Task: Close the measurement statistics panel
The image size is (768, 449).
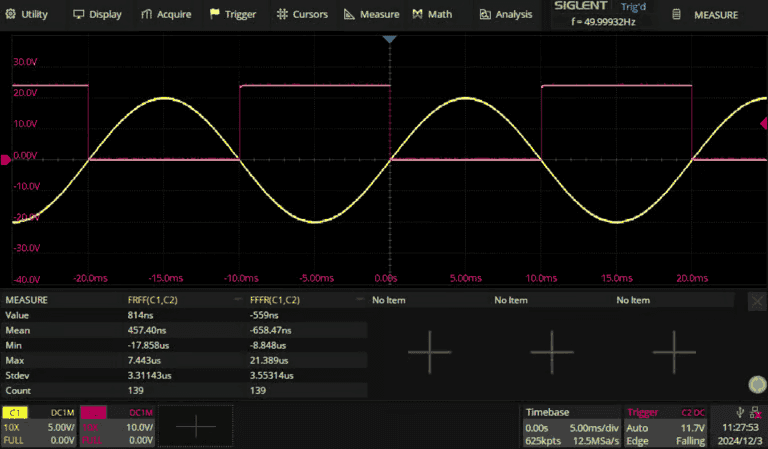Action: click(757, 301)
